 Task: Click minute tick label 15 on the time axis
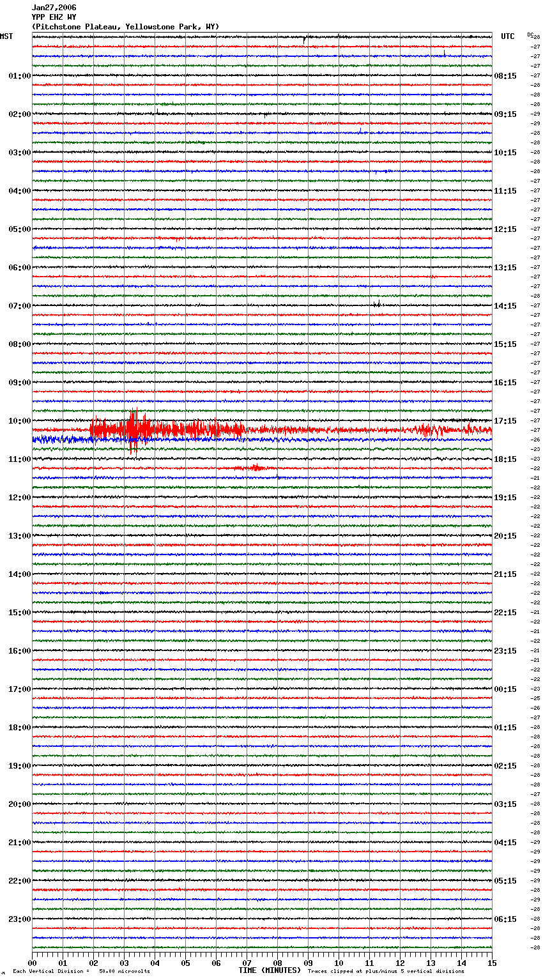pos(492,963)
